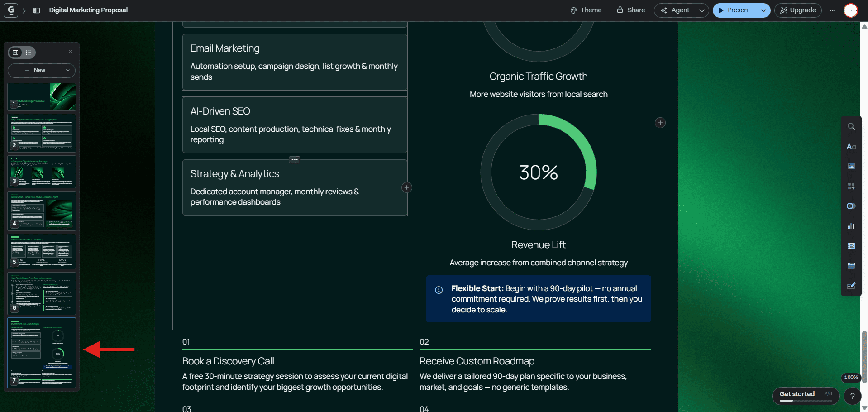Open the embed apps and webpages tool
This screenshot has height=412, width=868.
851,266
